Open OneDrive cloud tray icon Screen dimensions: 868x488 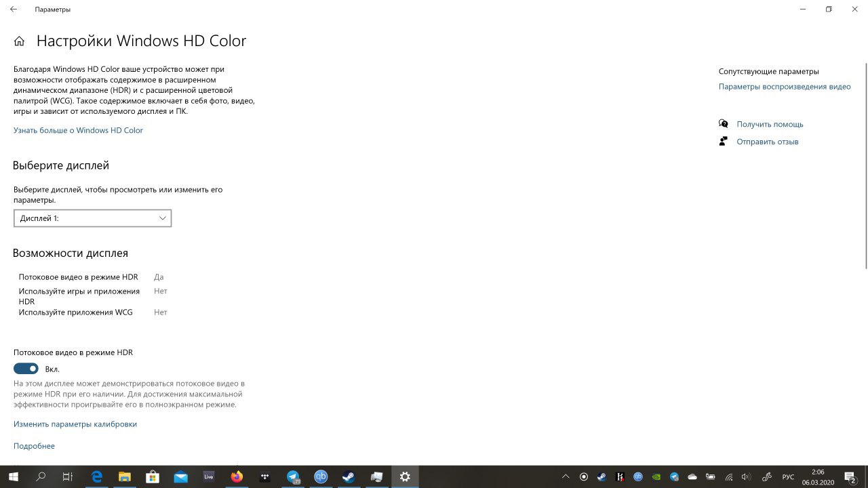pos(692,477)
